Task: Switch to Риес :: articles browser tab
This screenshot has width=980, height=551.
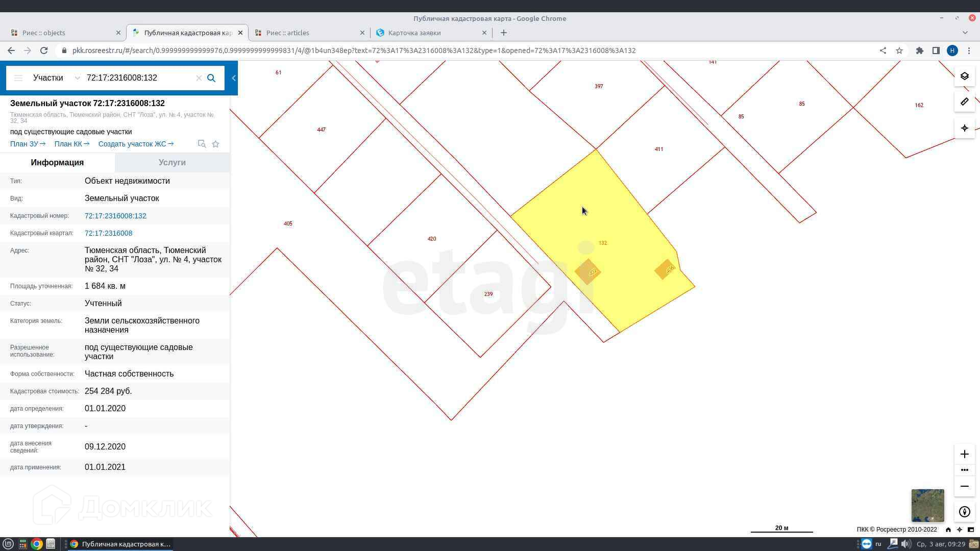Action: [287, 33]
